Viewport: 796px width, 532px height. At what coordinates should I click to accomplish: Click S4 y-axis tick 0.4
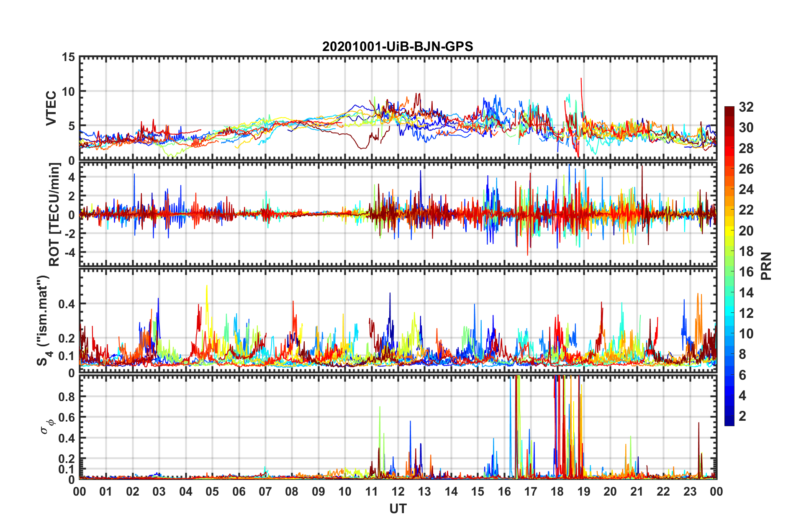click(x=67, y=304)
